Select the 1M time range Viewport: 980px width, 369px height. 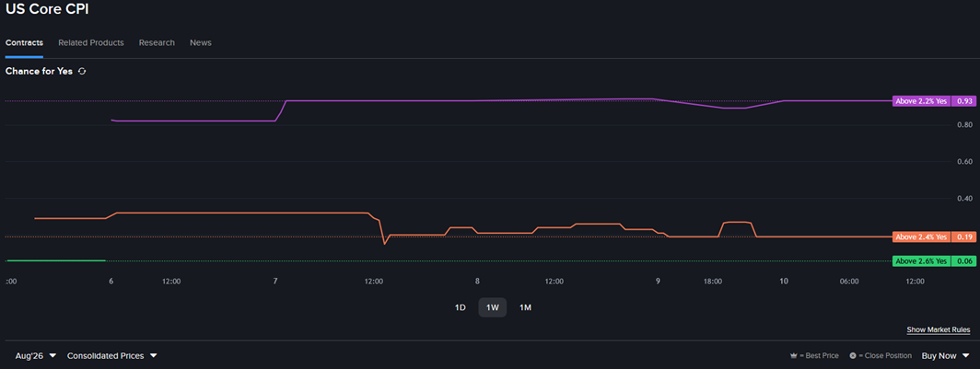click(526, 307)
